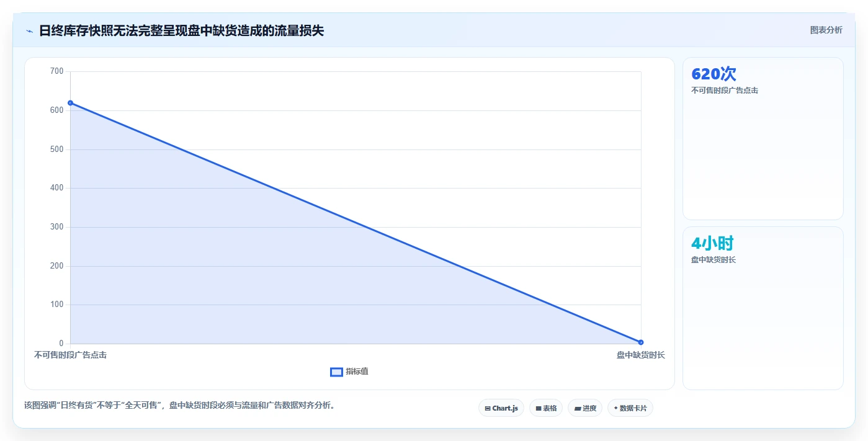Click the data point at 620 on the line
Image resolution: width=868 pixels, height=441 pixels.
coord(70,103)
